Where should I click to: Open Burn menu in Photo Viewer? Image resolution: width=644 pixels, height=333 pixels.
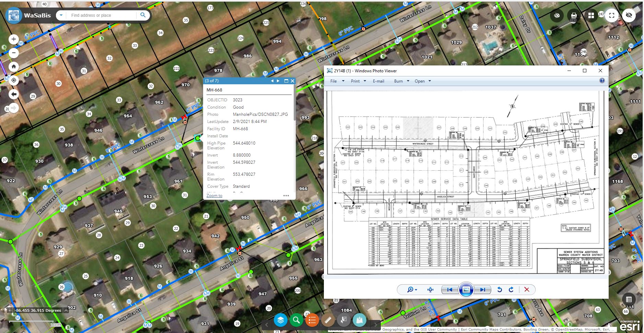click(401, 81)
